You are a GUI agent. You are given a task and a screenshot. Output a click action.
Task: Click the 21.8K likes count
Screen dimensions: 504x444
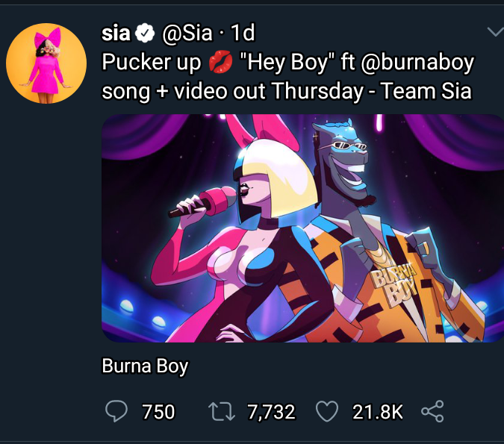[377, 411]
